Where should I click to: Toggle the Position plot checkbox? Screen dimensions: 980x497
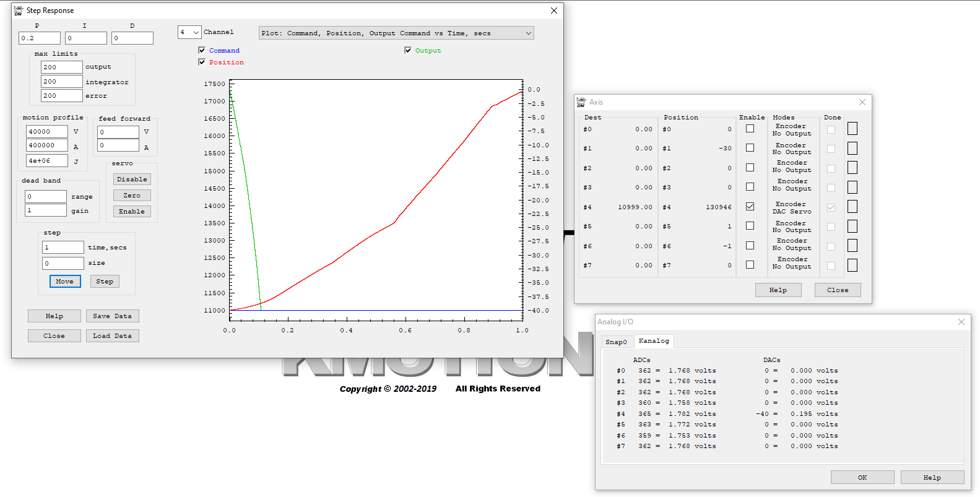pos(202,63)
